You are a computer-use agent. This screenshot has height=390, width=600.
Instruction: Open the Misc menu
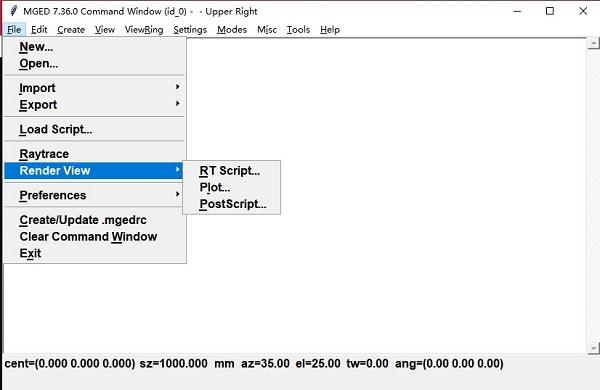pos(267,29)
